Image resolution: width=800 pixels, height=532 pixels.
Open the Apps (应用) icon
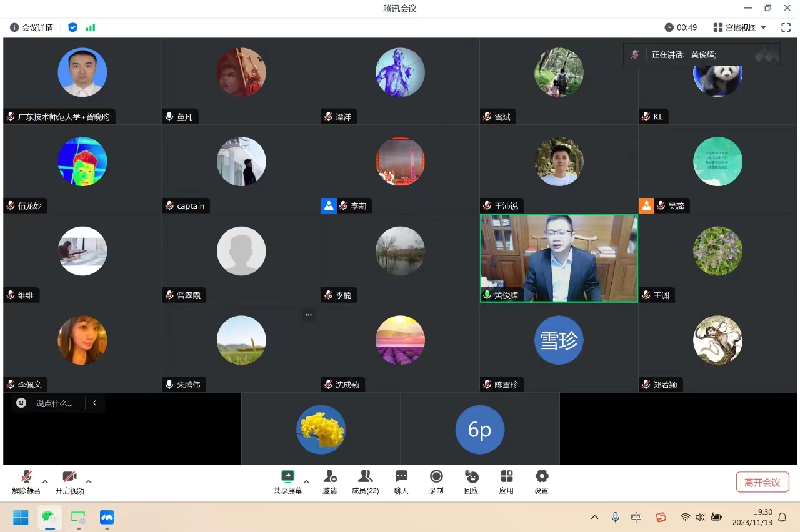point(506,477)
